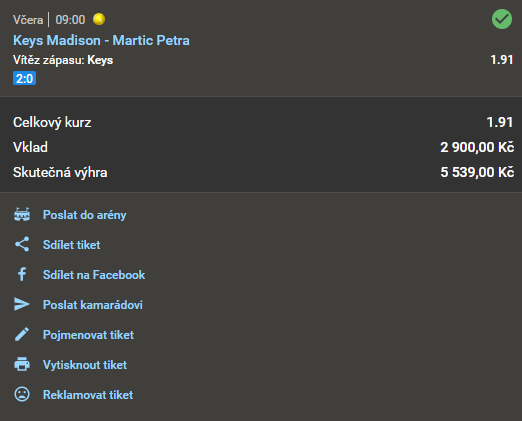Click the Facebook logo icon
522x421 pixels.
[x=22, y=274]
